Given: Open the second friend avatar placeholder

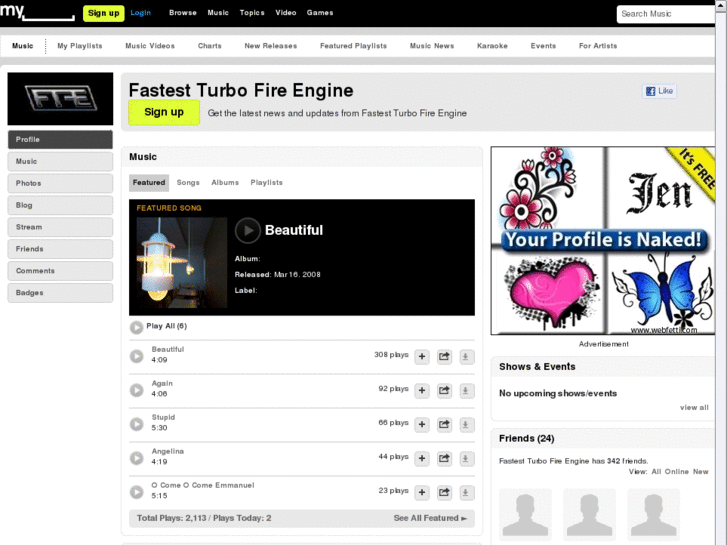Looking at the screenshot, I should (589, 514).
